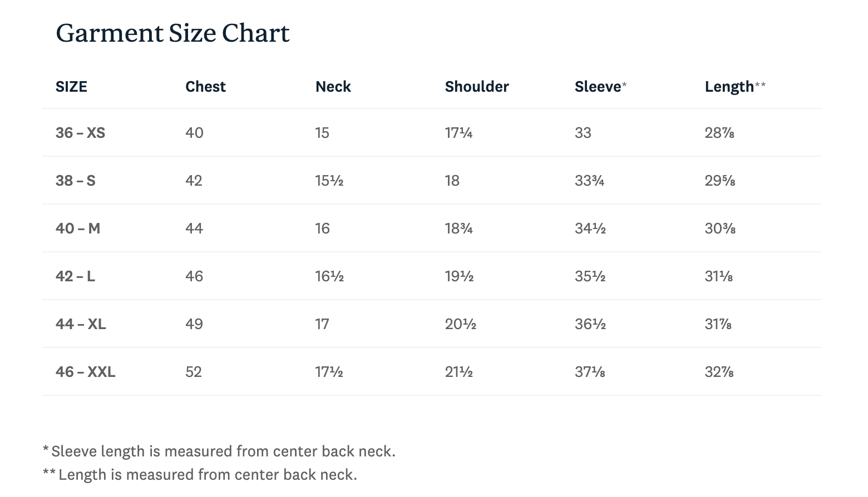868x497 pixels.
Task: Select the 44 – XL size row label
Action: click(x=81, y=324)
